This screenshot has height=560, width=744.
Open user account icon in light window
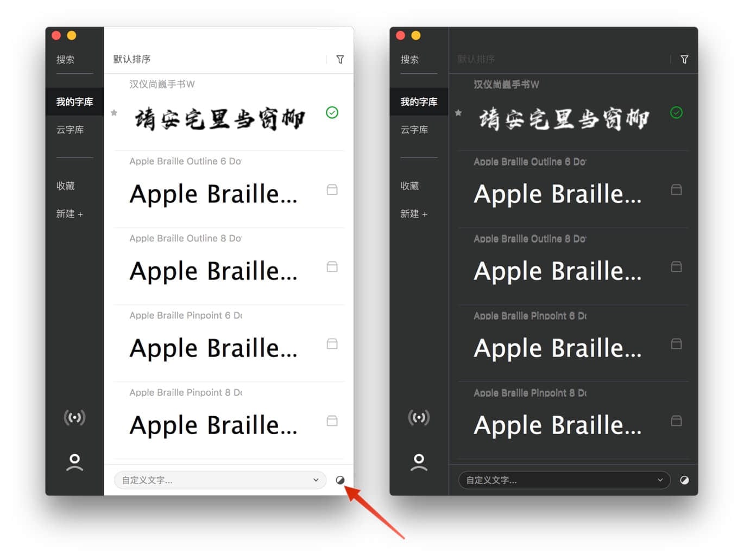coord(74,462)
